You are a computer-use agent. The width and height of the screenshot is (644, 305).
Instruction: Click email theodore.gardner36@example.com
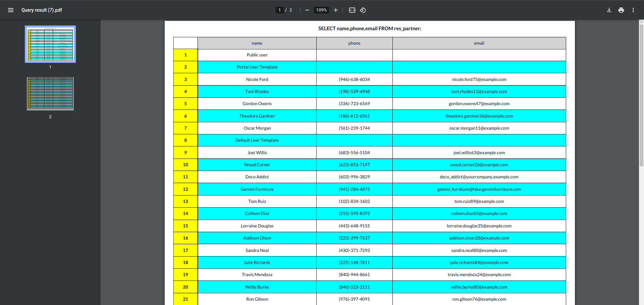coord(479,116)
